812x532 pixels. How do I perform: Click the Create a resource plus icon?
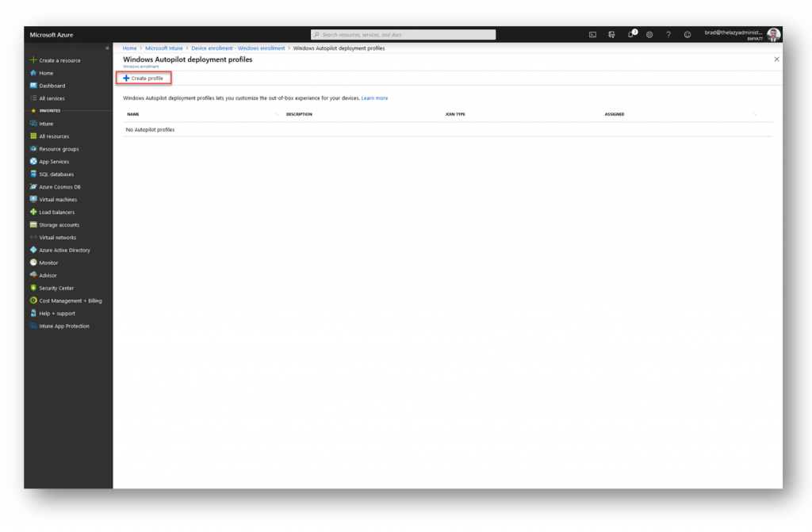(33, 60)
